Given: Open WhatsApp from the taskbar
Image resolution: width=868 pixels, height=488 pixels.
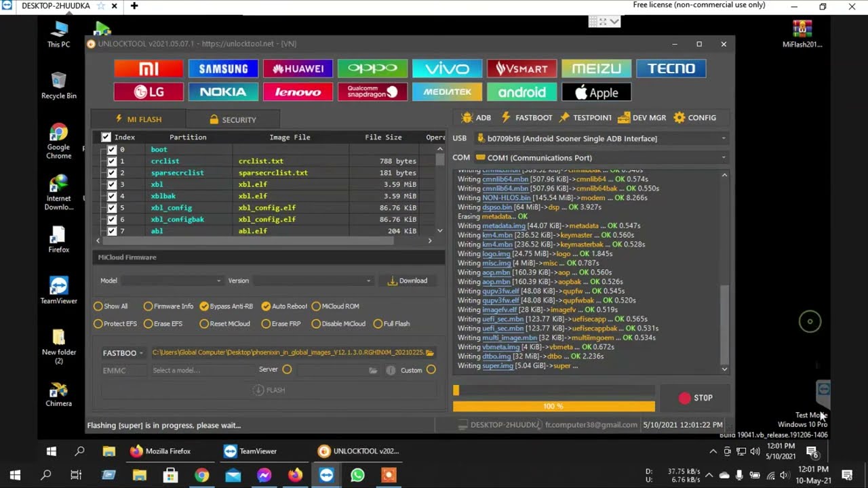Looking at the screenshot, I should point(357,475).
